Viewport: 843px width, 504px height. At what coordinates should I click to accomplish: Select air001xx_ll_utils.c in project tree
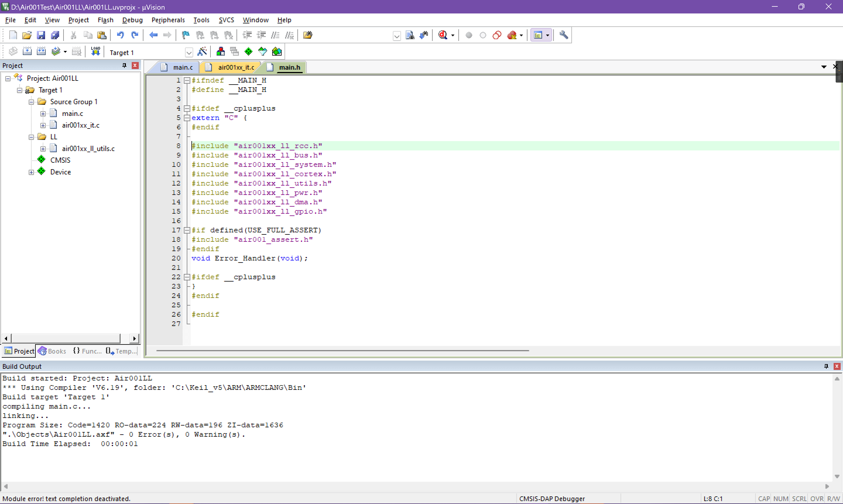point(88,148)
